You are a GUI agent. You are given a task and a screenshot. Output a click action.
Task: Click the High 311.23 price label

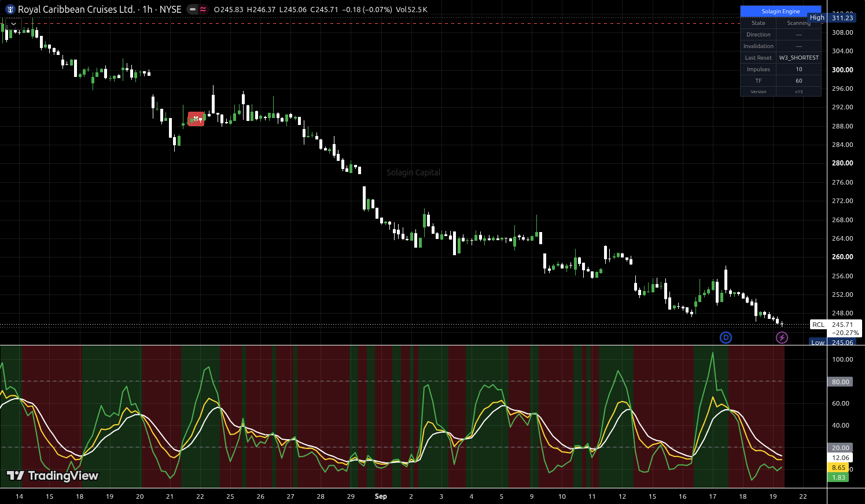point(832,18)
